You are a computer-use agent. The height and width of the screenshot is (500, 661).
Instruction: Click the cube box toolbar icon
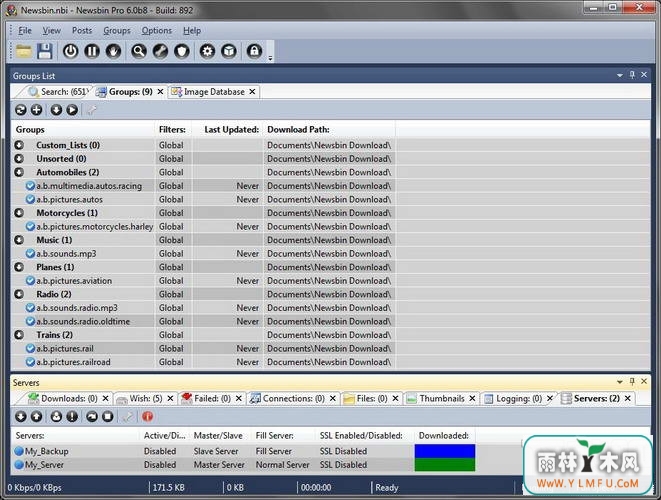229,51
